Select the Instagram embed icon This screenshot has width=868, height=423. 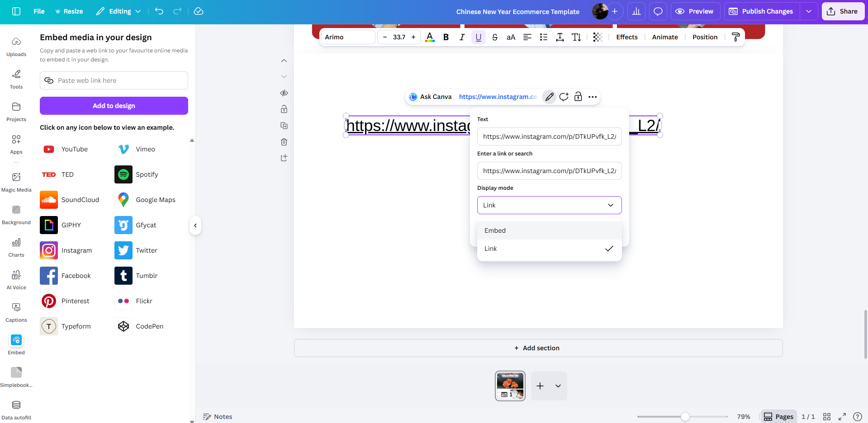[x=49, y=250]
